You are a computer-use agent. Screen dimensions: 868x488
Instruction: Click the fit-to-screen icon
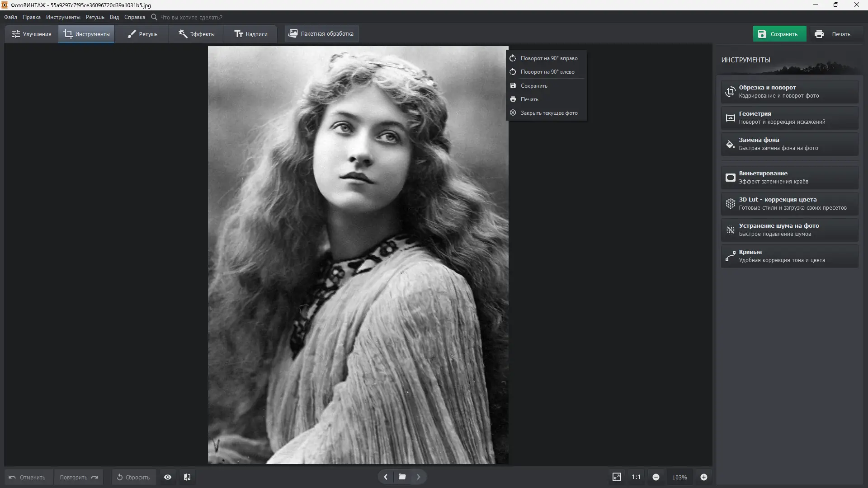coord(617,477)
